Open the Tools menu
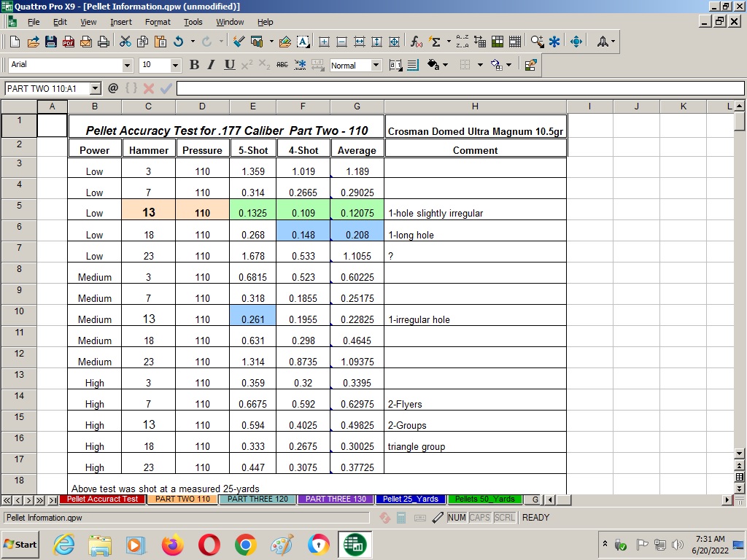The height and width of the screenshot is (560, 747). [193, 22]
